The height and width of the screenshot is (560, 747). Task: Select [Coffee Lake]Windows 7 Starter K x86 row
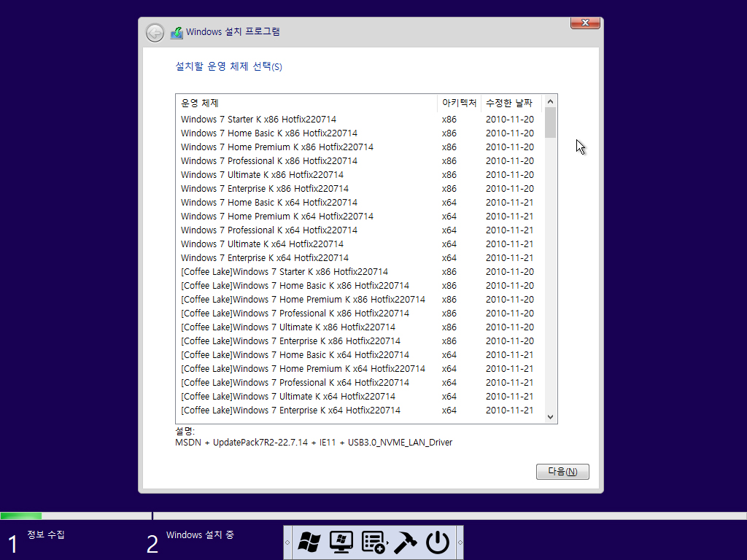(360, 271)
